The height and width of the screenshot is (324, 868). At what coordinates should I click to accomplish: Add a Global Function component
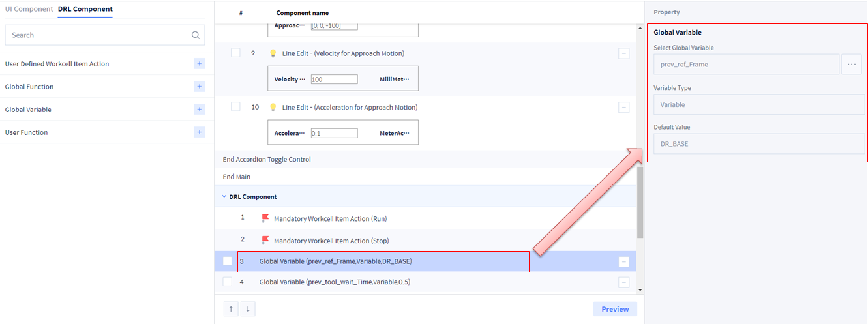point(199,87)
